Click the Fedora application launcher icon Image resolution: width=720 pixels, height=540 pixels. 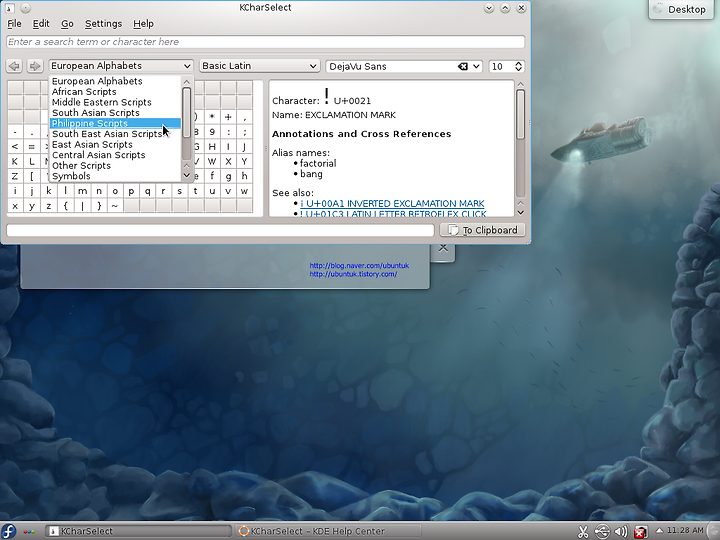pos(8,531)
